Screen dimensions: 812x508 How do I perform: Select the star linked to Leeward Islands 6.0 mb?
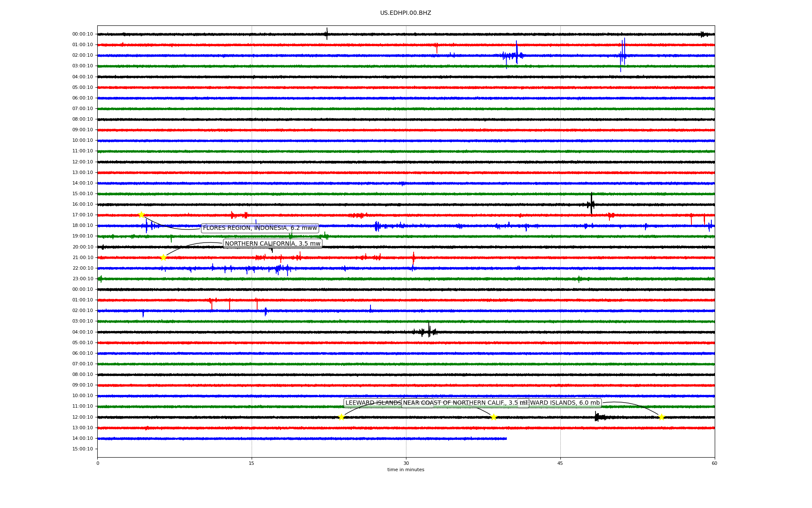point(661,417)
